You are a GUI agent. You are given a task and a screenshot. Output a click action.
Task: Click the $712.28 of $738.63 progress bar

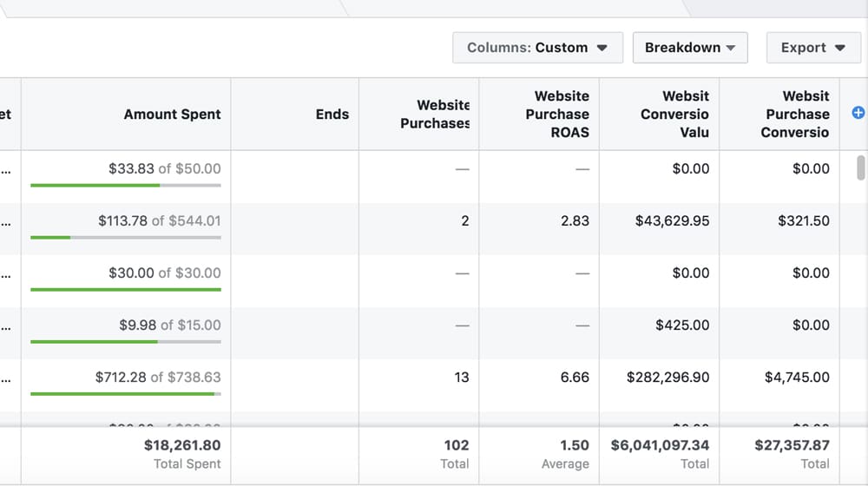tap(126, 393)
